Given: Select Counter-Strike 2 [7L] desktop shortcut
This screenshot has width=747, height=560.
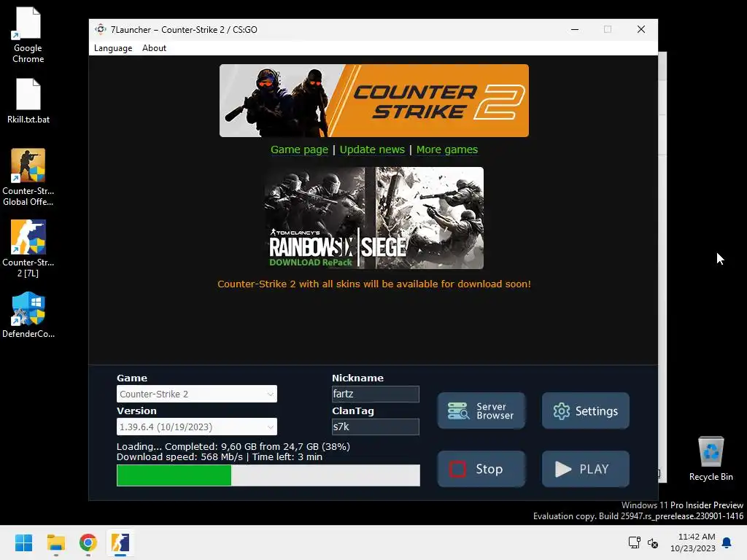Looking at the screenshot, I should 28,249.
